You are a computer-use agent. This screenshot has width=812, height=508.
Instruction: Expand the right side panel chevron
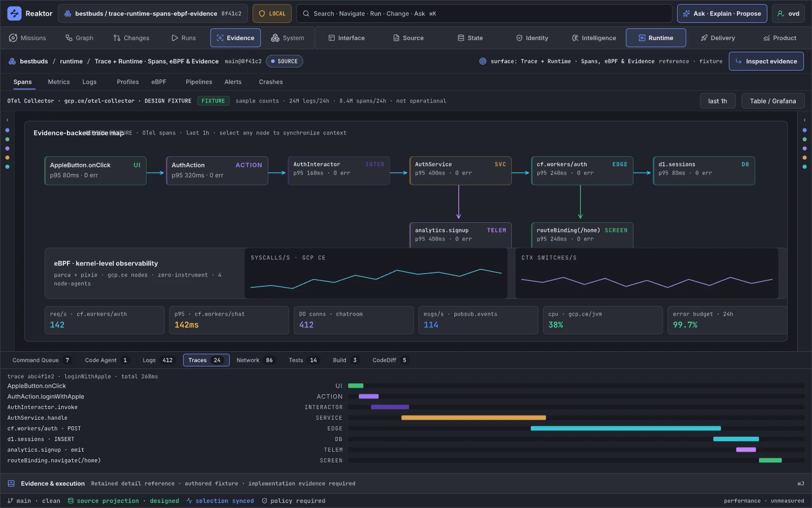click(804, 120)
